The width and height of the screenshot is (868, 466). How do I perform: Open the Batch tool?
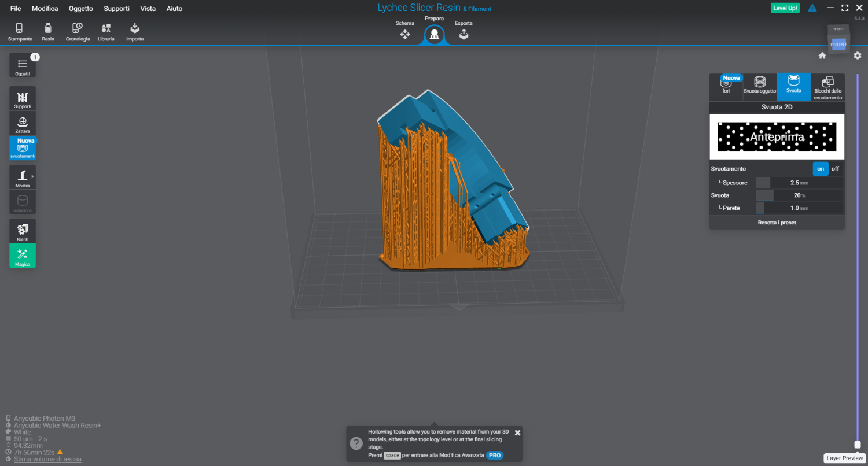tap(23, 231)
